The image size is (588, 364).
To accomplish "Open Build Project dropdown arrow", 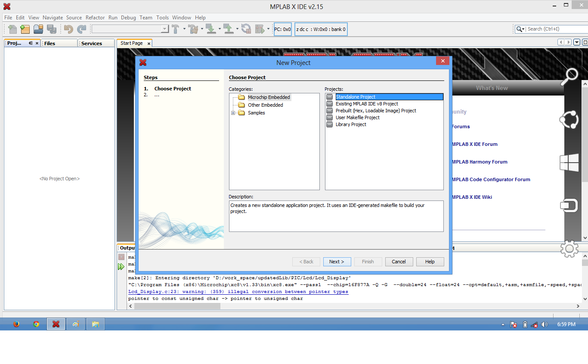I will (184, 29).
